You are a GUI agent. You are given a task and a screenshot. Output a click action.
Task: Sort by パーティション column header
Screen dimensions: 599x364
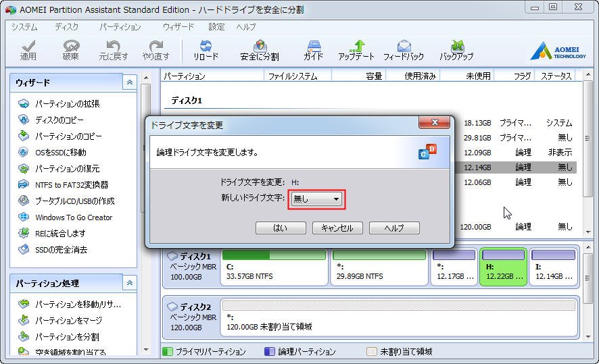point(212,76)
